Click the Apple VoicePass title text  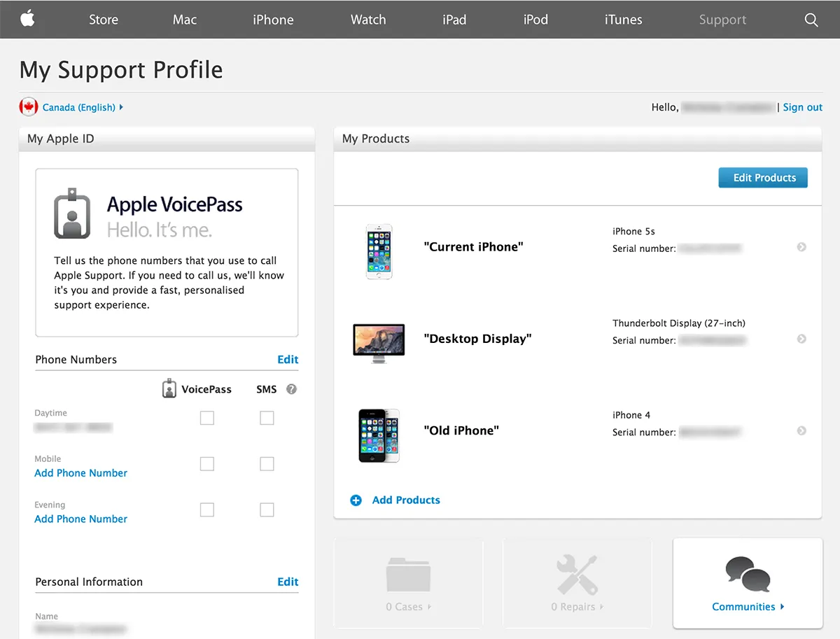point(175,205)
